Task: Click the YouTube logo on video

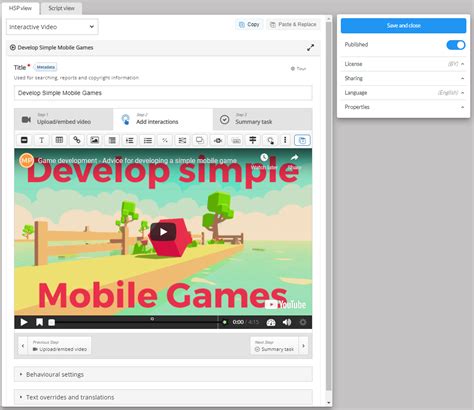Action: click(x=285, y=304)
